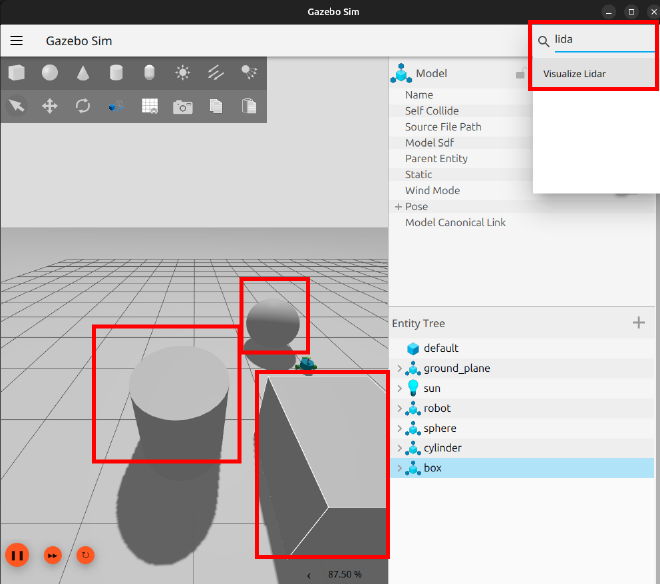Click the 87.50 % real time factor

[x=345, y=575]
